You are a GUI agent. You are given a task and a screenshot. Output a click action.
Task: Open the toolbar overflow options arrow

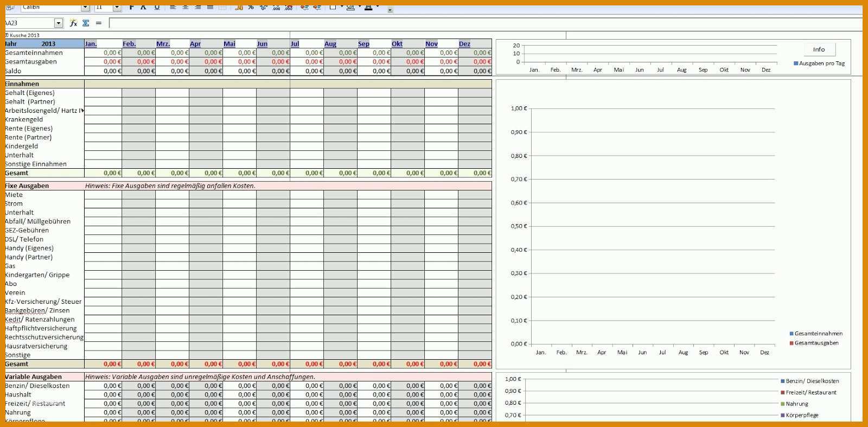tap(390, 10)
